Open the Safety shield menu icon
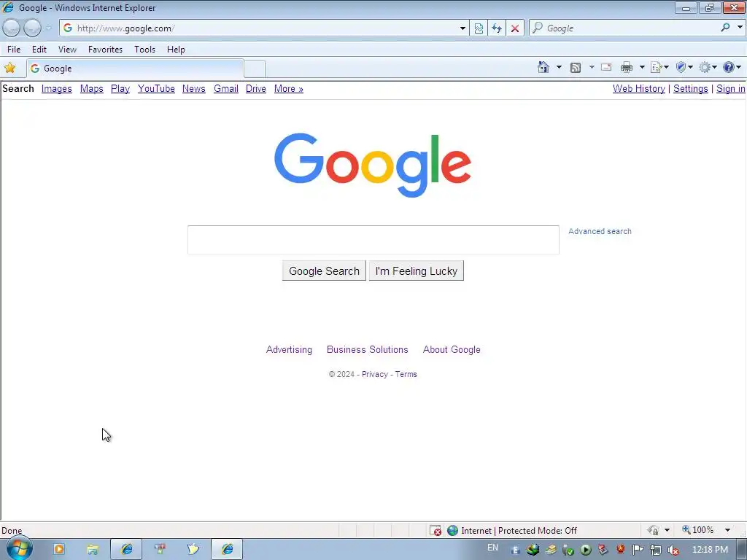This screenshot has width=747, height=560. [684, 67]
